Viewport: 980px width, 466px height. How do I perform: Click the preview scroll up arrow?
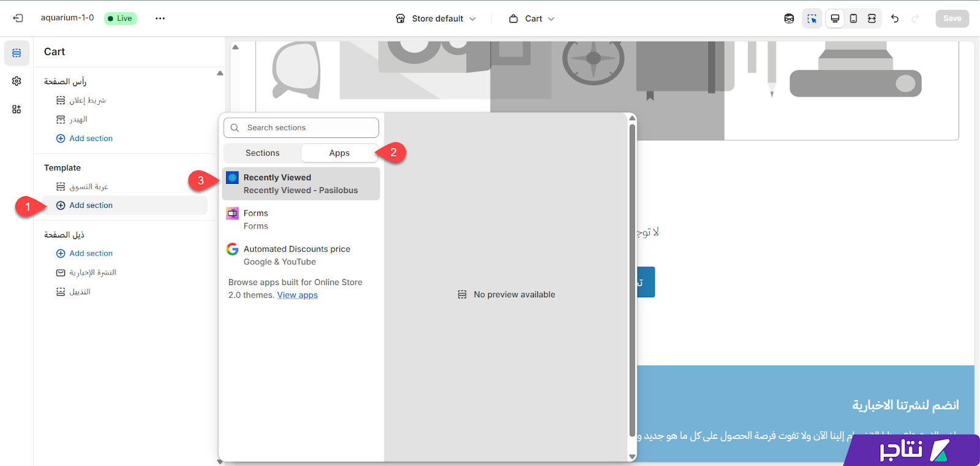[235, 47]
